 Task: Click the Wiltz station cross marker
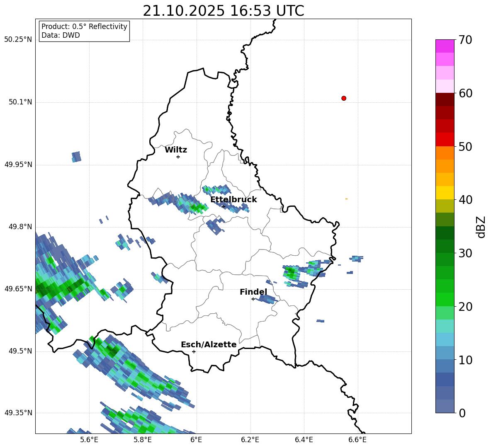(x=178, y=157)
